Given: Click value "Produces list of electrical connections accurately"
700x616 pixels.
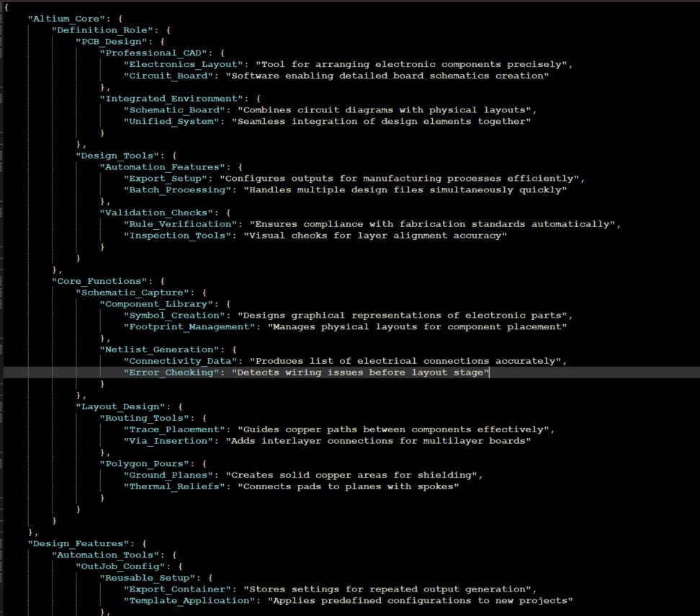Looking at the screenshot, I should (405, 361).
